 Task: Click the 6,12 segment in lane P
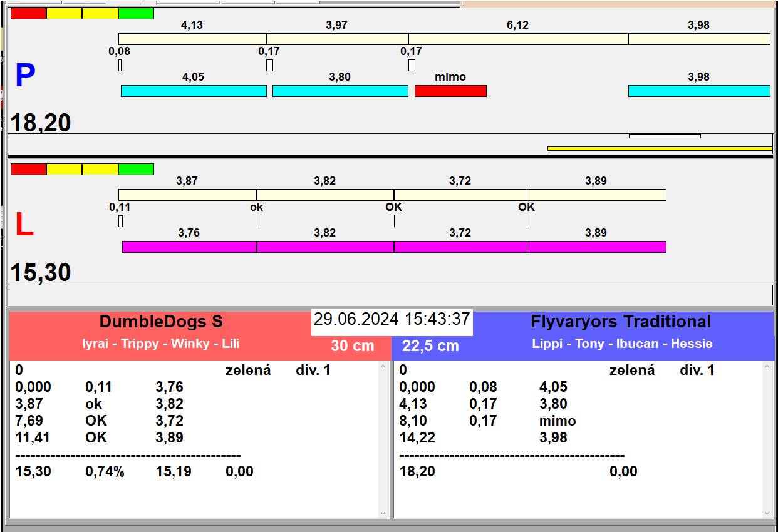(x=518, y=39)
